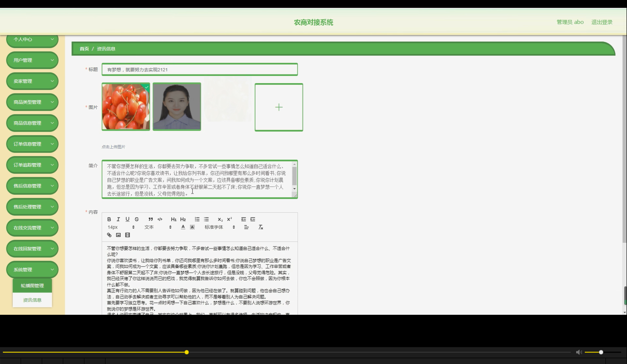Toggle bold formatting in the editor
This screenshot has height=364, width=627.
pos(109,219)
